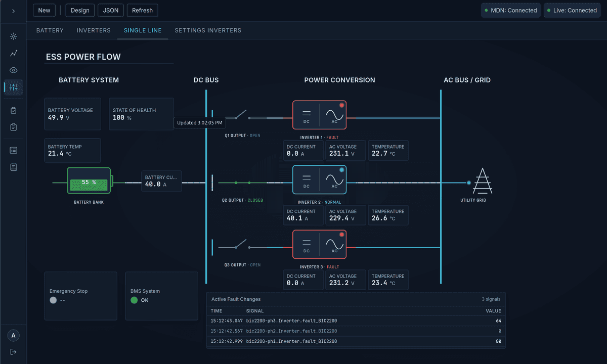
Task: Select the Single Line tab
Action: click(x=143, y=30)
